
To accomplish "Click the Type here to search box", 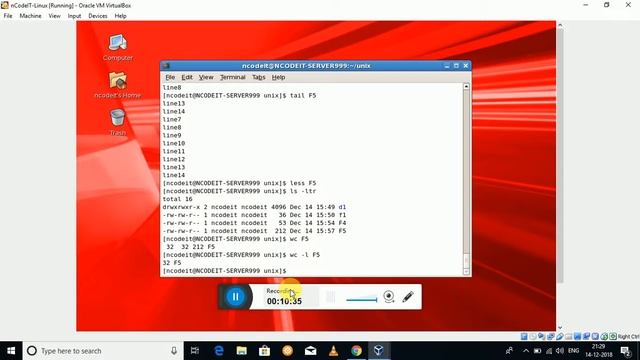I will pyautogui.click(x=103, y=351).
